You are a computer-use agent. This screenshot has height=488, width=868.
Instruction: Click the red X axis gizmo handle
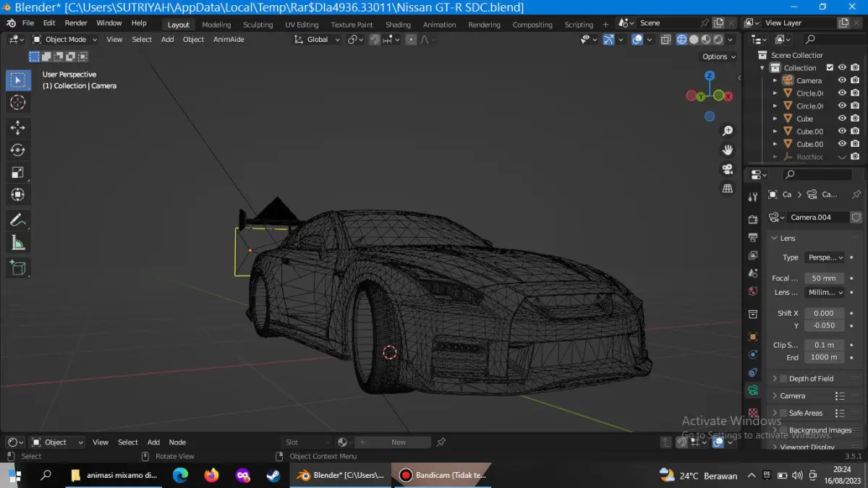[728, 95]
